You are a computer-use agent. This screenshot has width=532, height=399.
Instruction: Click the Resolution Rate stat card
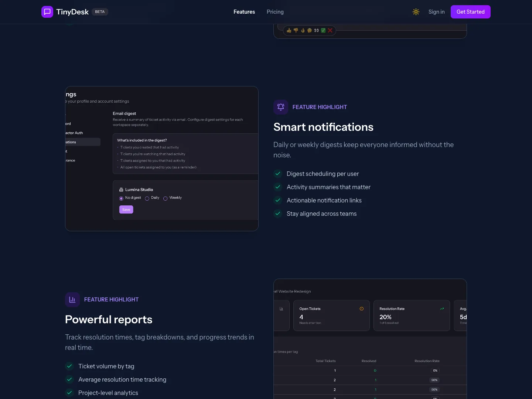pyautogui.click(x=412, y=316)
